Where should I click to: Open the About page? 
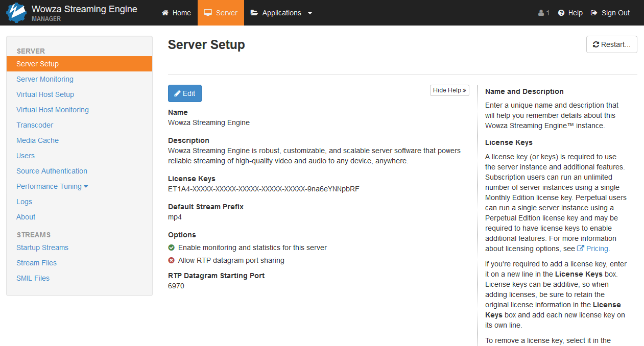[x=26, y=217]
